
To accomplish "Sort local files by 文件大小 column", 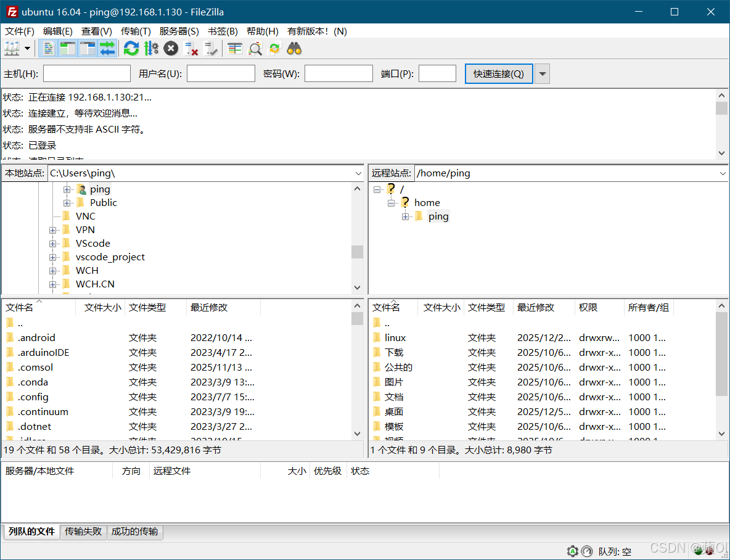I will click(100, 308).
